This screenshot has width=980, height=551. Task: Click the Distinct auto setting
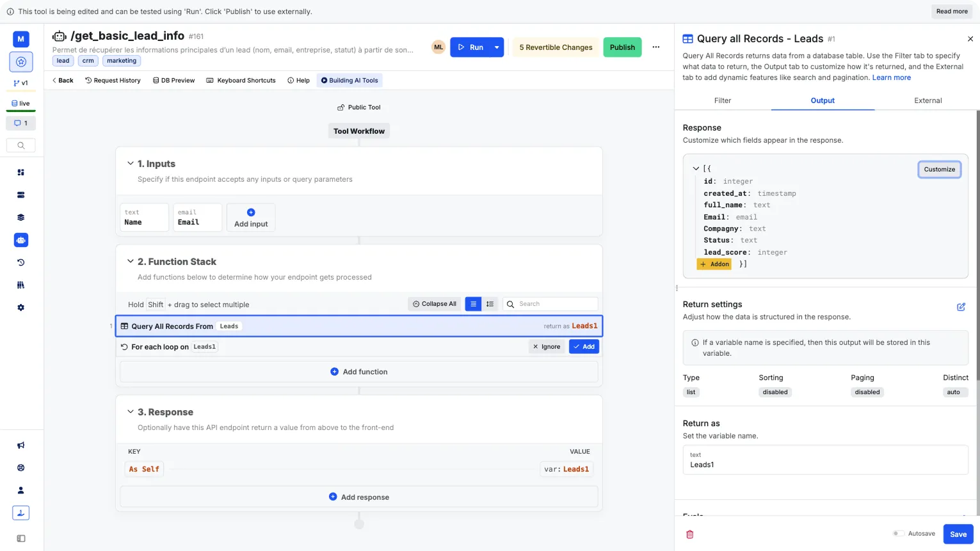(x=954, y=392)
